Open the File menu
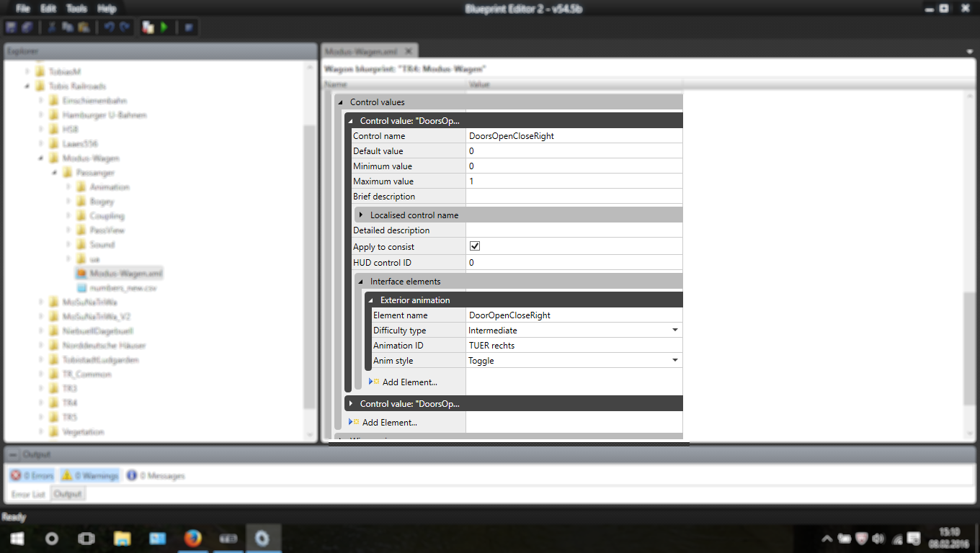 [x=23, y=9]
